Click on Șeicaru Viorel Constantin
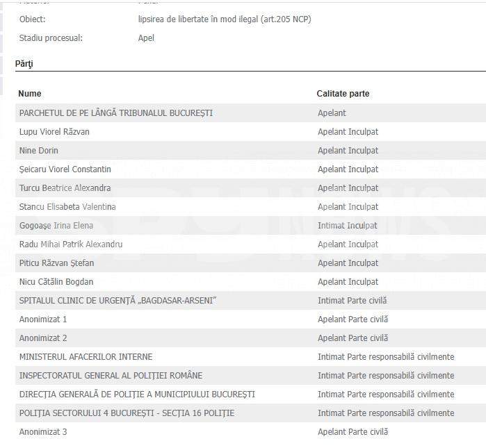The image size is (486, 448). (65, 169)
